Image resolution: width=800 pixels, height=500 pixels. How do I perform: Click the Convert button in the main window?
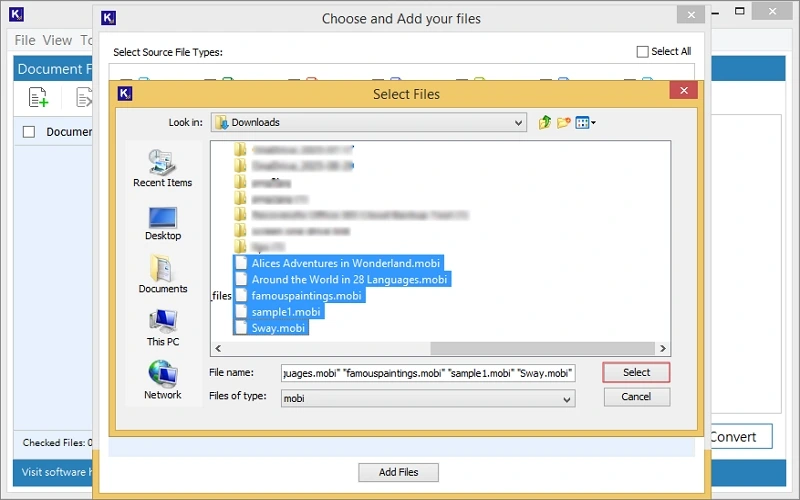pyautogui.click(x=741, y=437)
